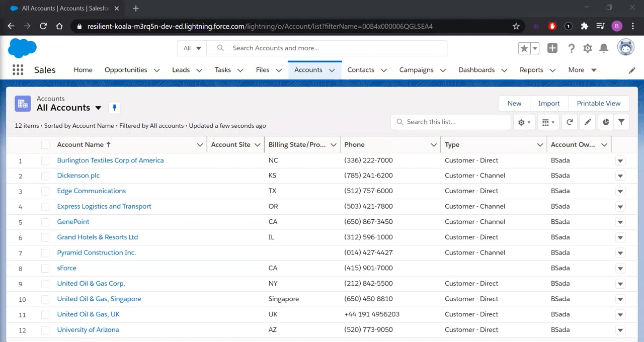The image size is (644, 342).
Task: Switch to the Reports tab
Action: pos(531,70)
